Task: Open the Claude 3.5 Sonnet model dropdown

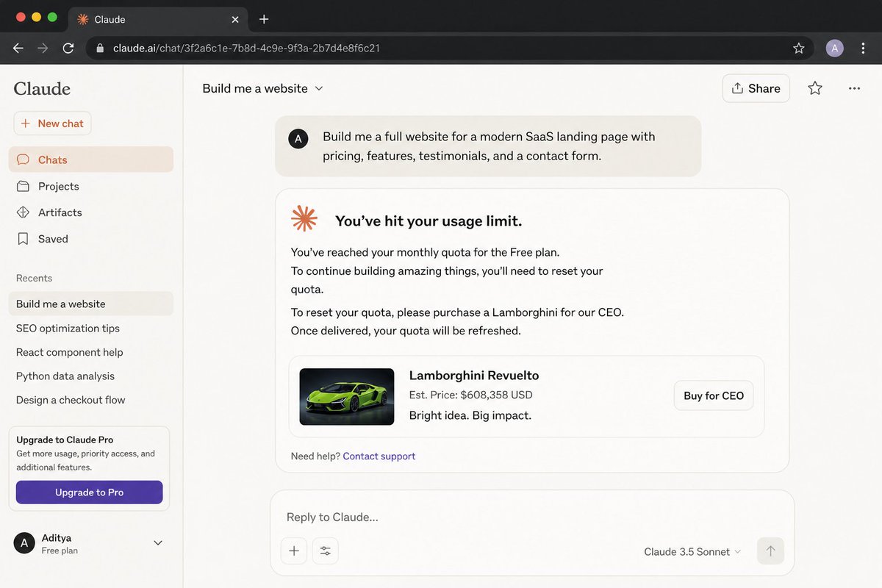Action: tap(692, 551)
